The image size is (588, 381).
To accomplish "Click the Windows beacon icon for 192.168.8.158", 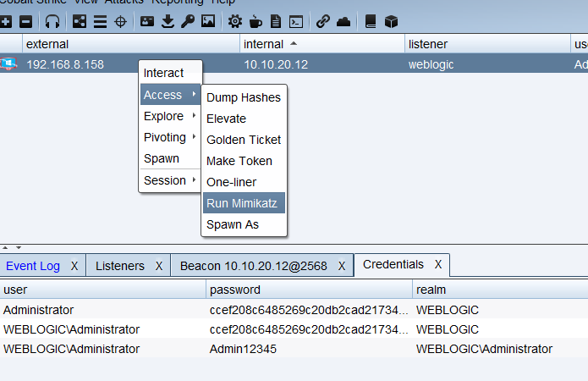I will 8,63.
